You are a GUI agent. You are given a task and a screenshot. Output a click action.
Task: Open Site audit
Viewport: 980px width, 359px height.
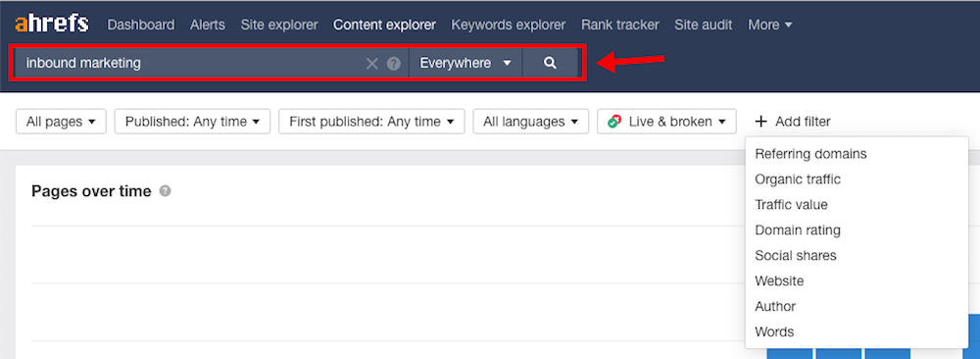tap(704, 26)
